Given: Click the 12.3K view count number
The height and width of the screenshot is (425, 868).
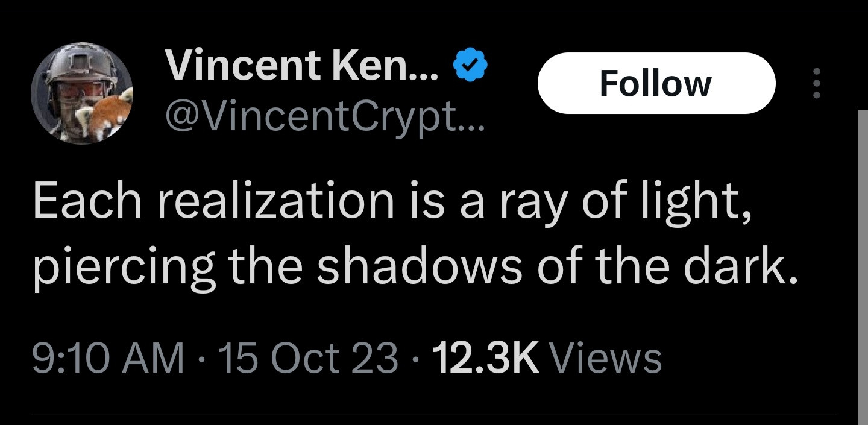Looking at the screenshot, I should tap(485, 357).
